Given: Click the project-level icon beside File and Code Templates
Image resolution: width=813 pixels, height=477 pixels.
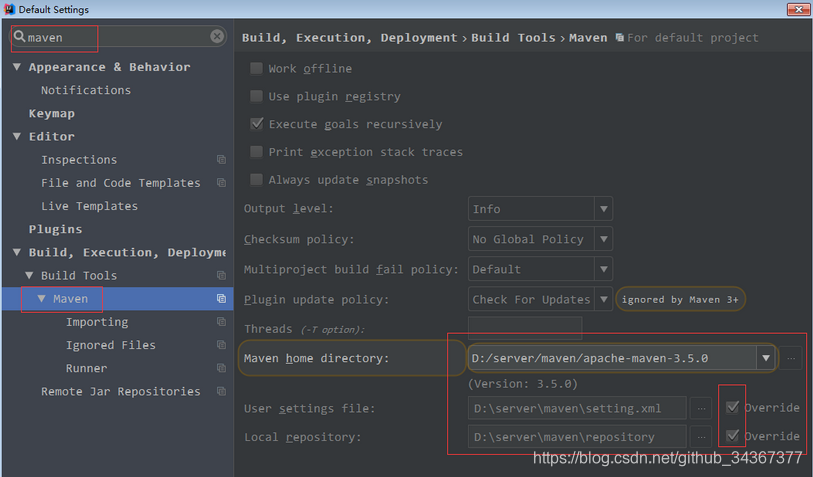Looking at the screenshot, I should [x=221, y=183].
